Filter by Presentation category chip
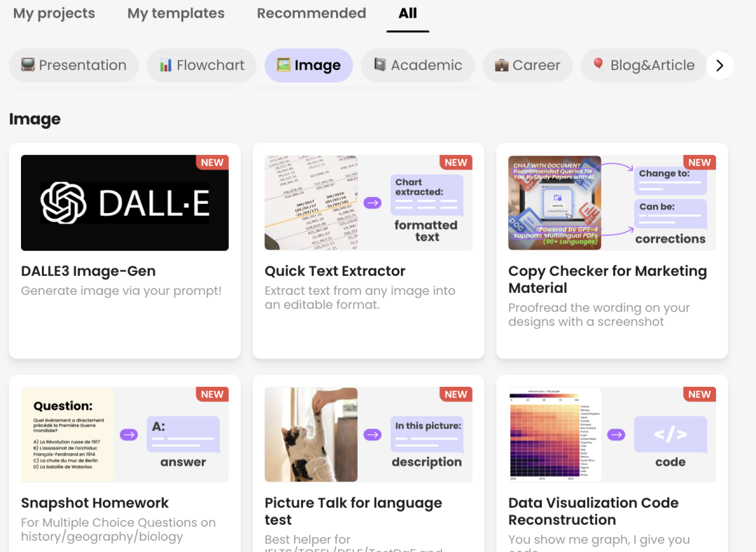The height and width of the screenshot is (552, 756). pos(73,65)
